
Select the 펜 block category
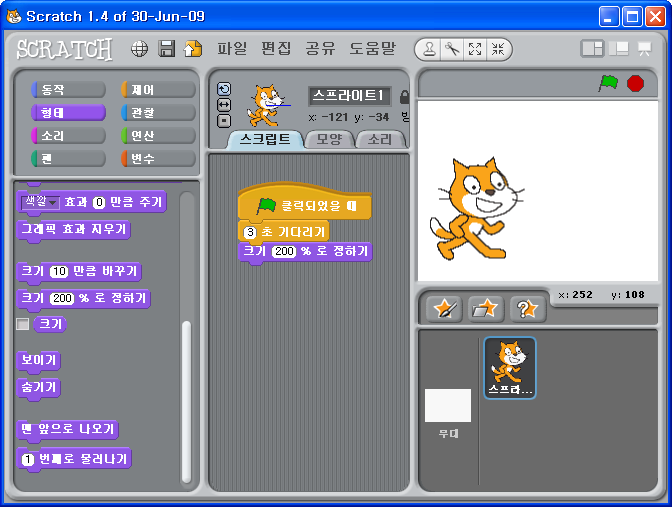click(69, 159)
